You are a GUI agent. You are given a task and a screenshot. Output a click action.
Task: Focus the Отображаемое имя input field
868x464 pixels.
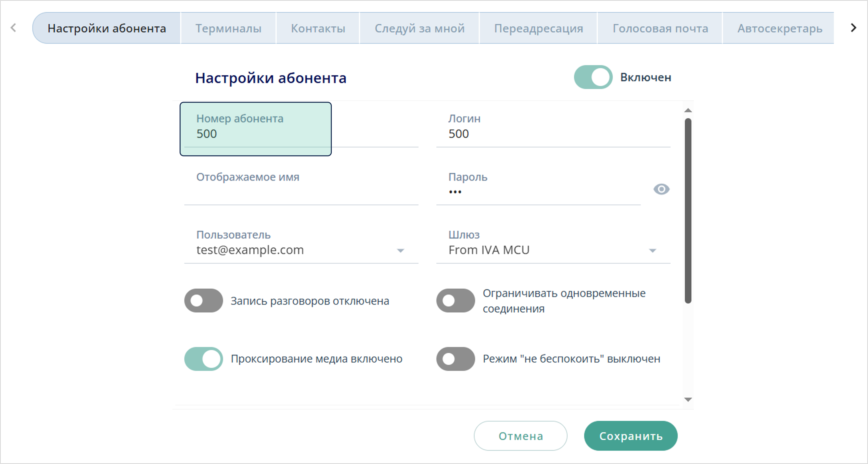tap(300, 192)
